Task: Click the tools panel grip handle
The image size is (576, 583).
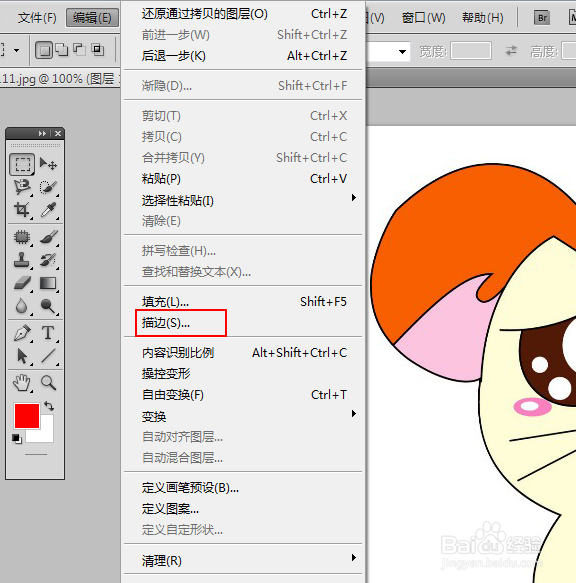Action: [x=35, y=145]
